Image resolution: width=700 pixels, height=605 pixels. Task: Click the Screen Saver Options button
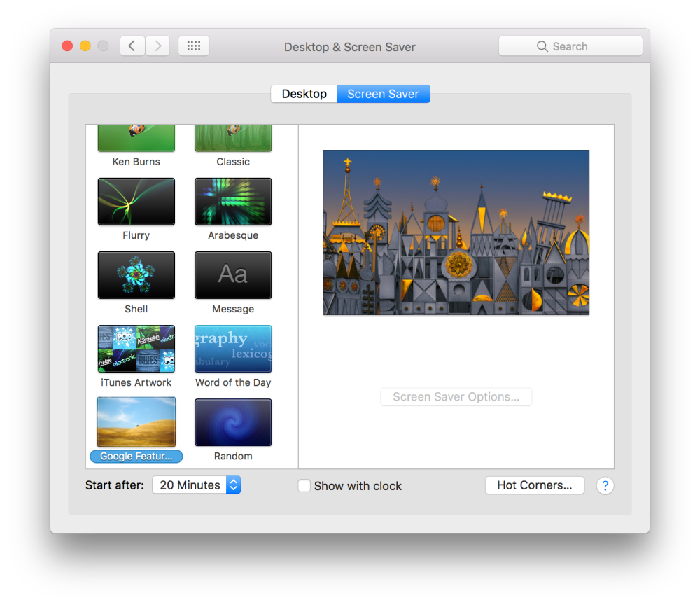(x=456, y=397)
